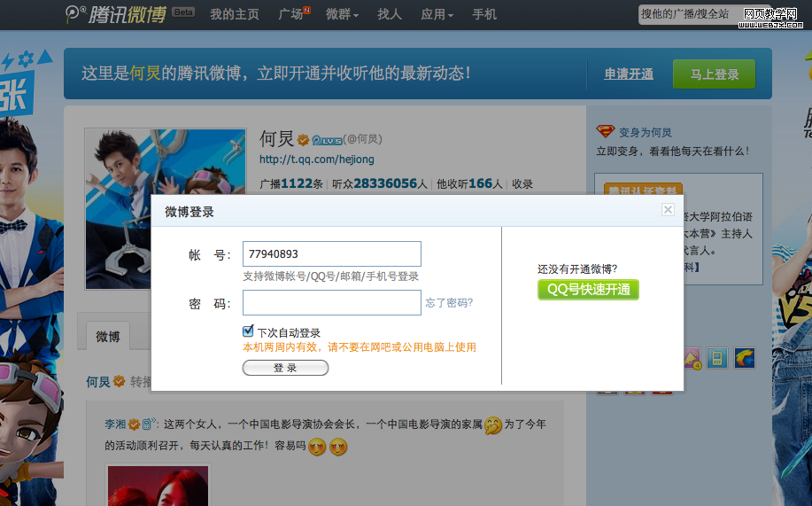Viewport: 812px width, 506px height.
Task: Focus the 密码 password field
Action: pyautogui.click(x=332, y=303)
